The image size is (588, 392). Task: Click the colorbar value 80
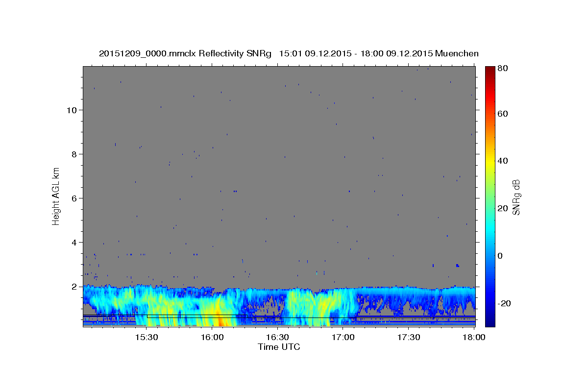point(503,69)
